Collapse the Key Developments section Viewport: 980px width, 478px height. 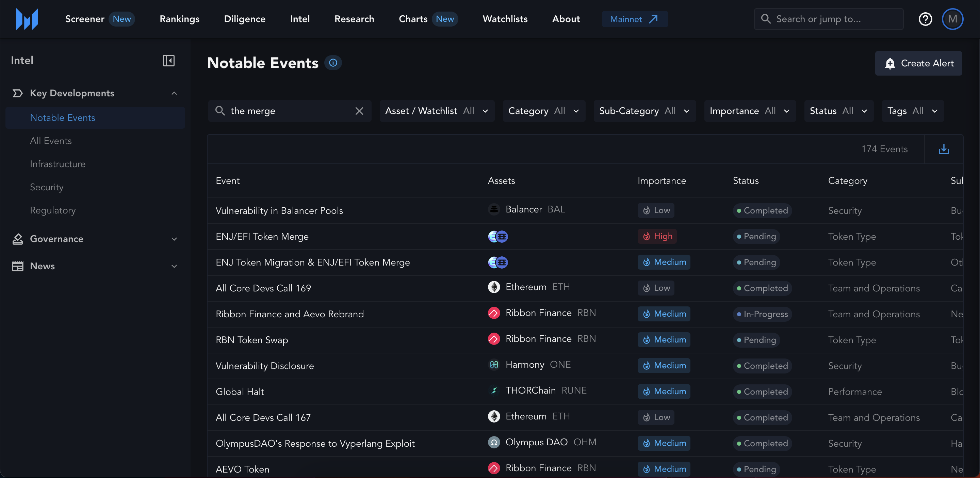tap(174, 93)
